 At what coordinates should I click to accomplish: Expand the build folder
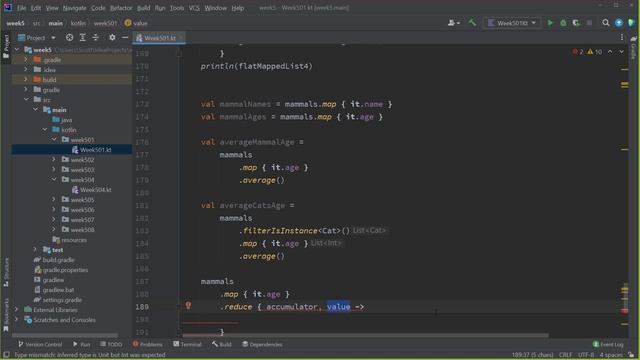(x=26, y=80)
